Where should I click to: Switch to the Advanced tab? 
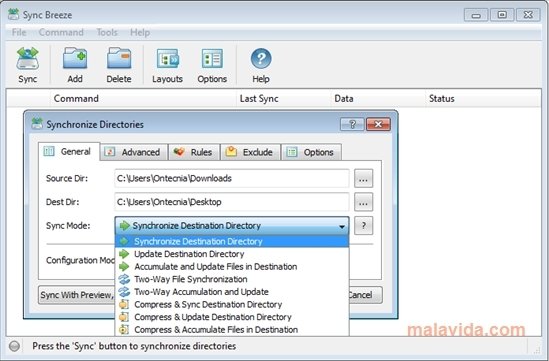click(133, 152)
